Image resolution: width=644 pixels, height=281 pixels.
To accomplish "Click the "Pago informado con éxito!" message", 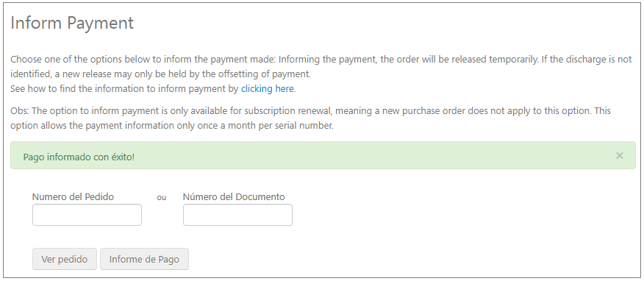I will pyautogui.click(x=79, y=157).
